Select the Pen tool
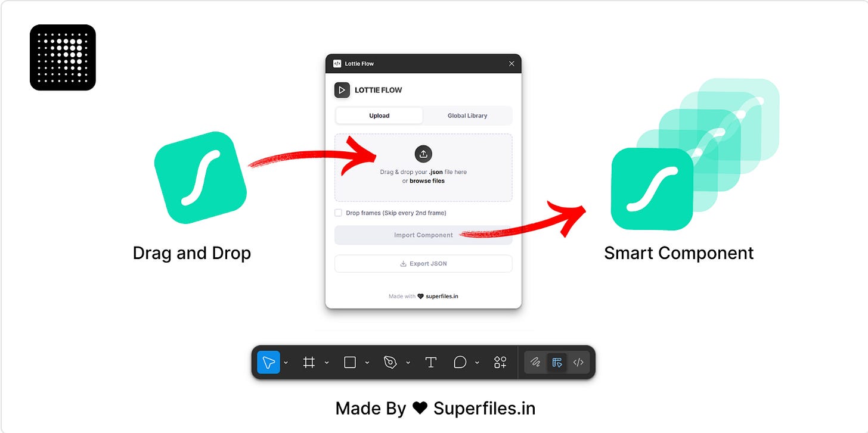 (x=390, y=362)
